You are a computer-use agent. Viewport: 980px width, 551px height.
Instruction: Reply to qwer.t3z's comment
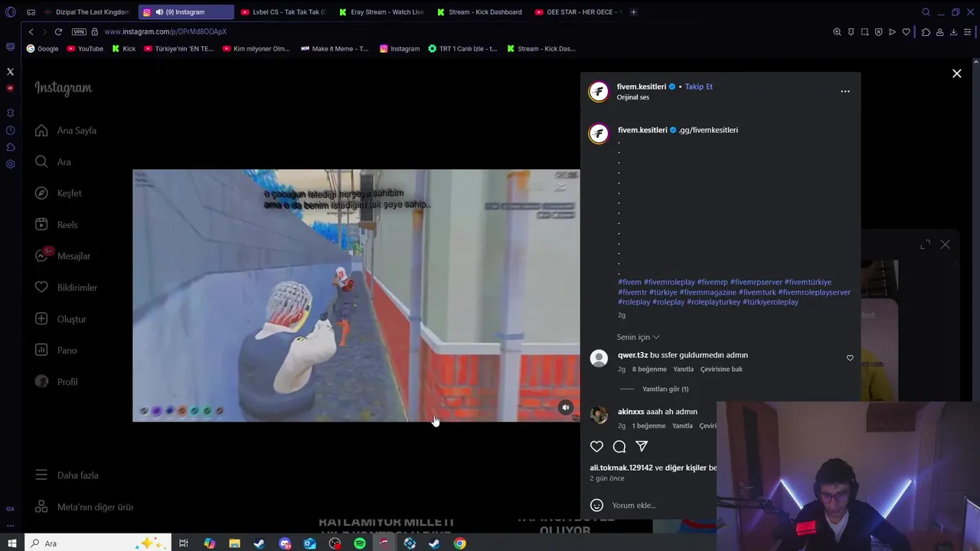pos(683,369)
